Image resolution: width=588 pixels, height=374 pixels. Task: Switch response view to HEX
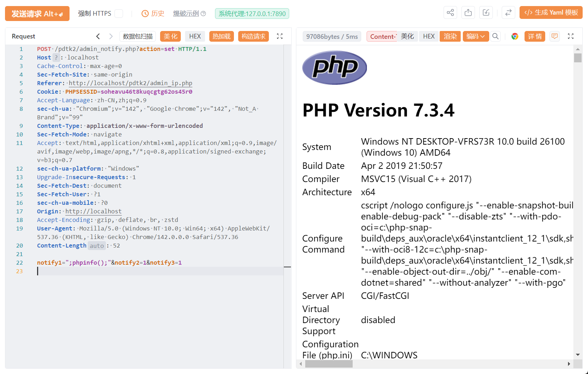click(x=429, y=36)
